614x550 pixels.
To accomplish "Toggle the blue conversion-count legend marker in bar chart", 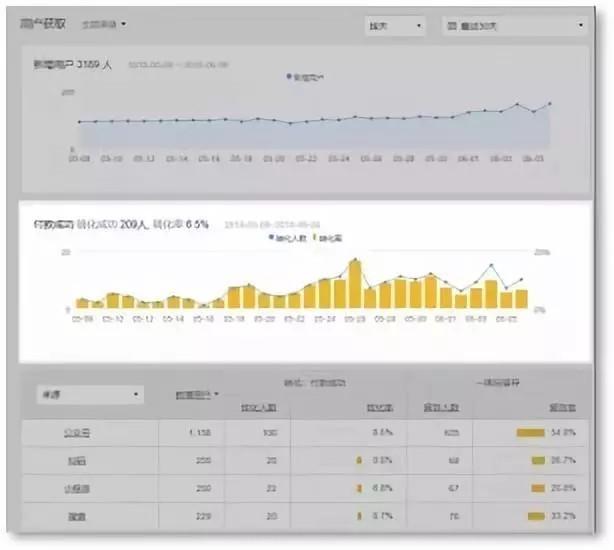I will pyautogui.click(x=271, y=237).
